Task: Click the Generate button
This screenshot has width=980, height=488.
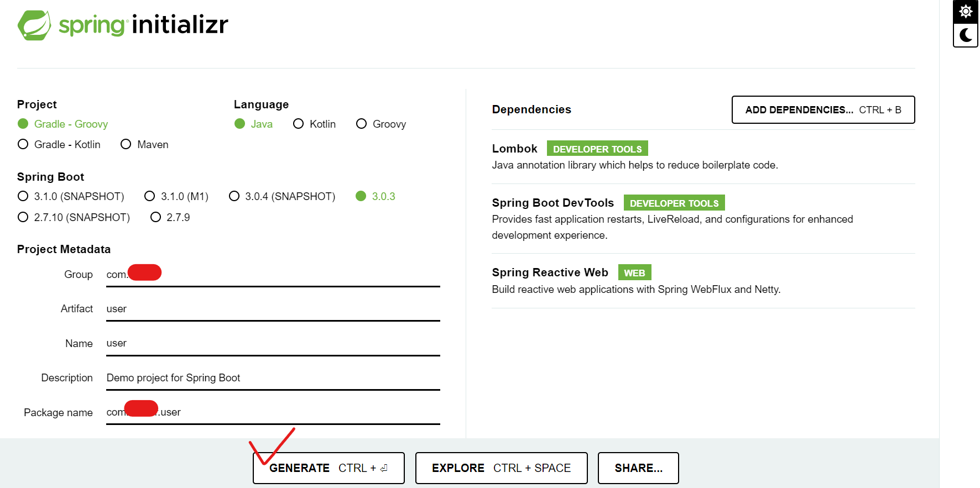Action: (x=329, y=468)
